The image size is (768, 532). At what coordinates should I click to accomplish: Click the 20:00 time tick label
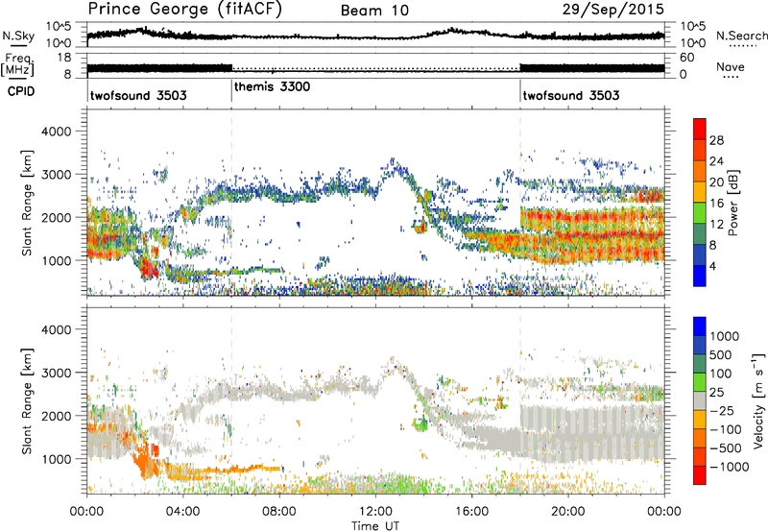tap(567, 511)
